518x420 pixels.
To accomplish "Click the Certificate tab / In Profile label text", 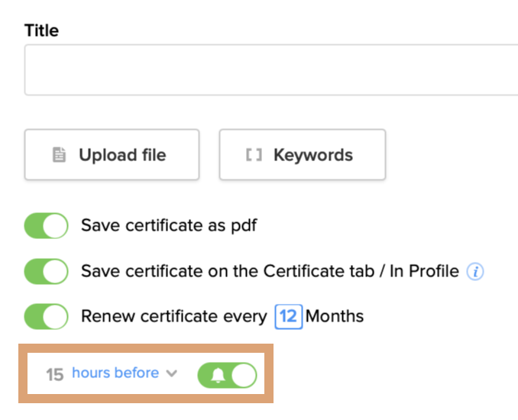I will point(269,271).
